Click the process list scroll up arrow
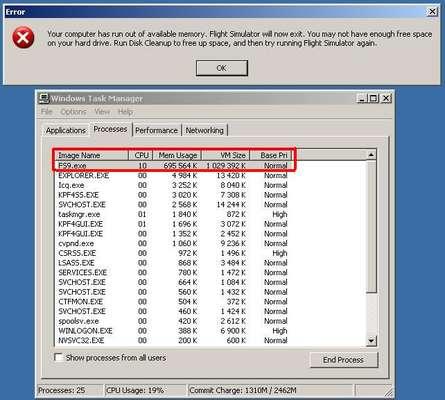Screen dimensions: 445x400 pos(371,155)
